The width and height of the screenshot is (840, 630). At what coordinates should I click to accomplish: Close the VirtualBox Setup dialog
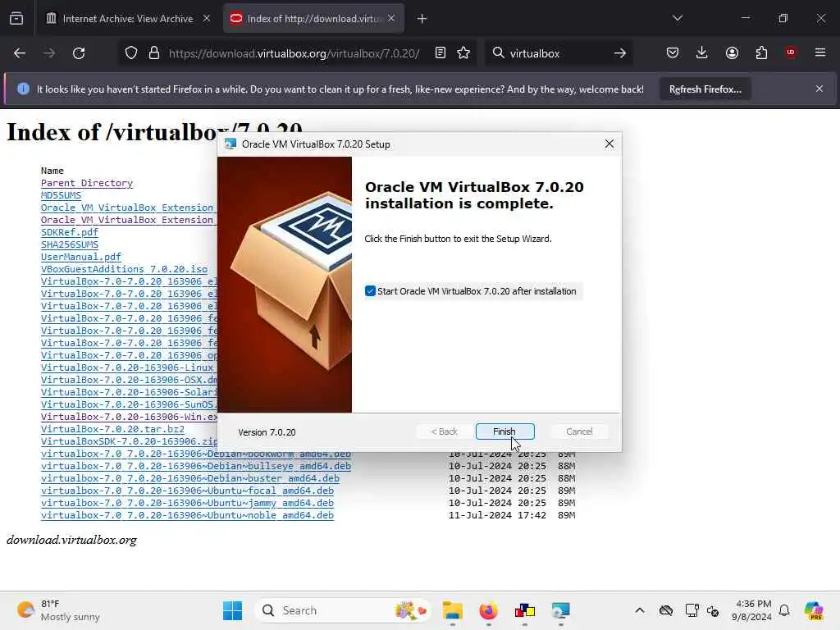(609, 144)
